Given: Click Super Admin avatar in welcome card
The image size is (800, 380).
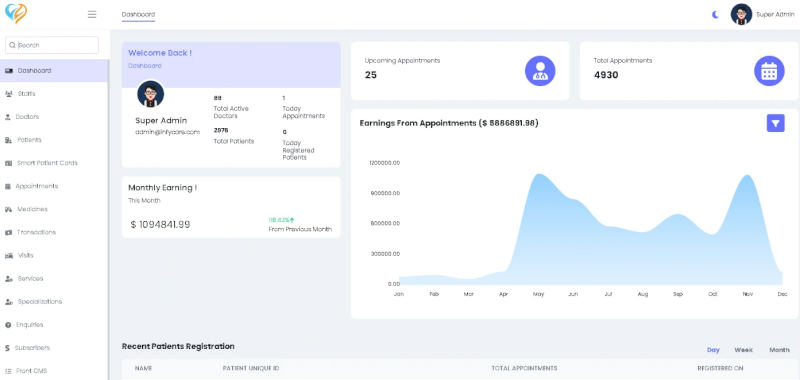Looking at the screenshot, I should [x=151, y=94].
